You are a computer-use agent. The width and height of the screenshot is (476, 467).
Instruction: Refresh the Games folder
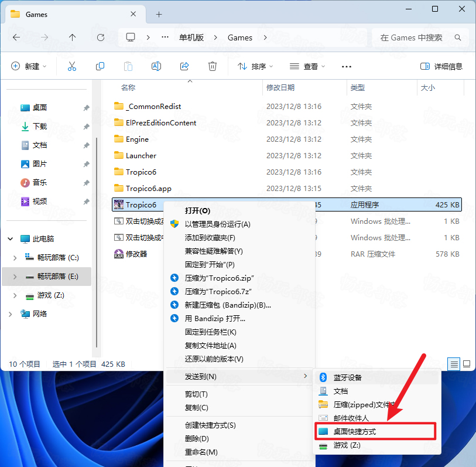[x=101, y=38]
